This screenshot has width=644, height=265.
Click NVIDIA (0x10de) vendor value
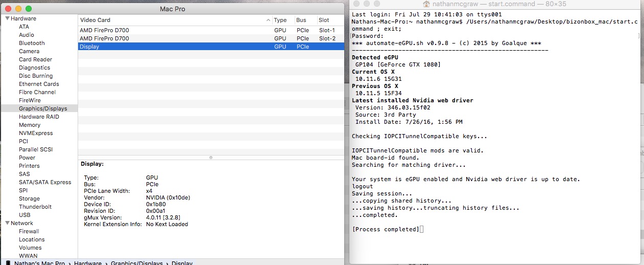click(x=168, y=197)
